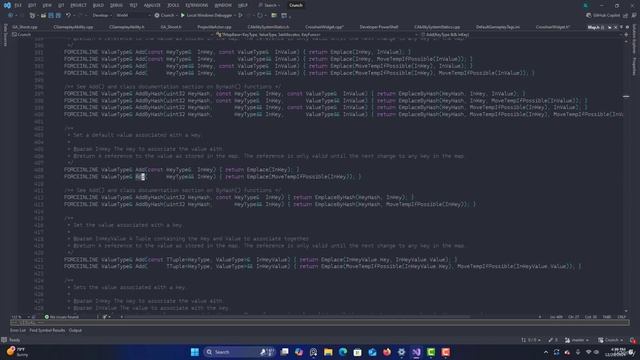Open the Output tab

[75, 330]
